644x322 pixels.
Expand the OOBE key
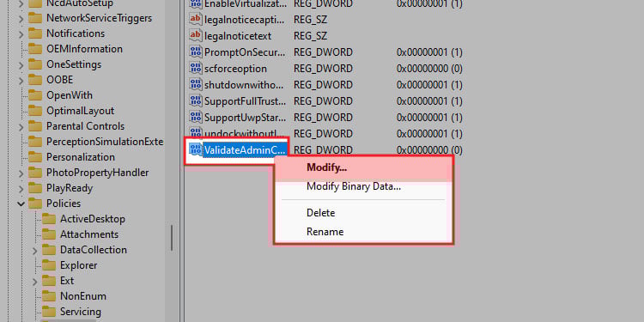[21, 80]
